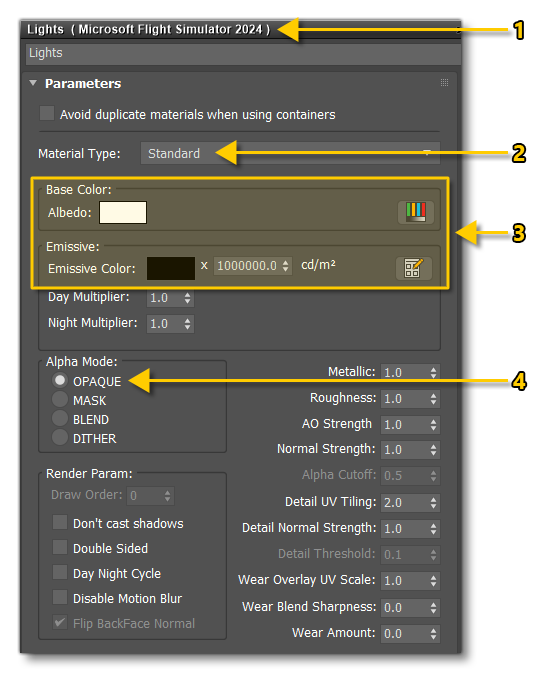This screenshot has height=673, width=536.
Task: Adjust the Wear Overlay UV Scale spinner
Action: pos(434,581)
